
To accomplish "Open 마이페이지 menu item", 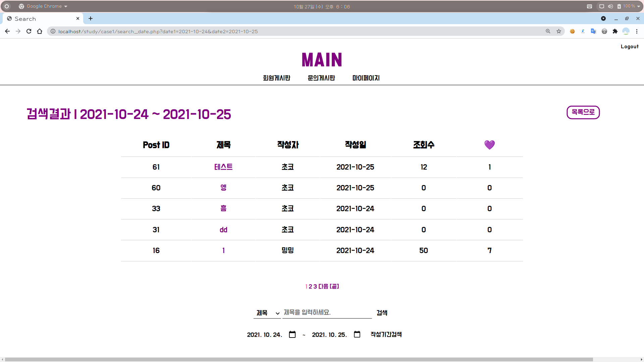I will pyautogui.click(x=366, y=78).
